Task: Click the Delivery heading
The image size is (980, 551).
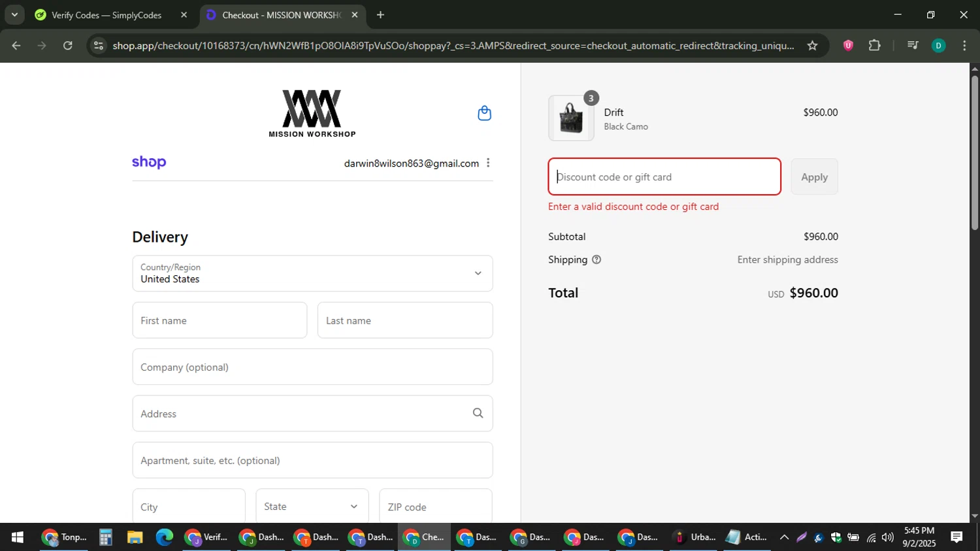Action: click(x=160, y=237)
